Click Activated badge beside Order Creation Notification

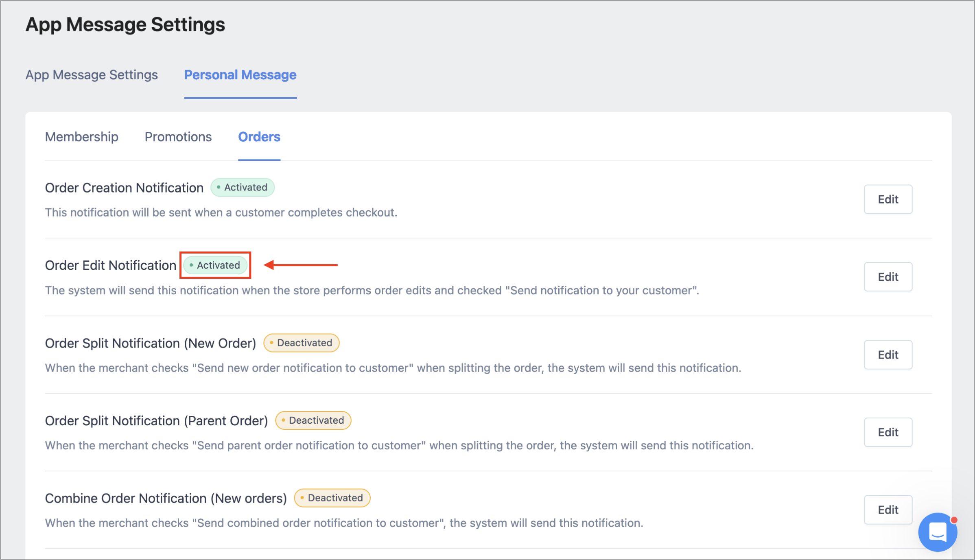click(x=243, y=187)
